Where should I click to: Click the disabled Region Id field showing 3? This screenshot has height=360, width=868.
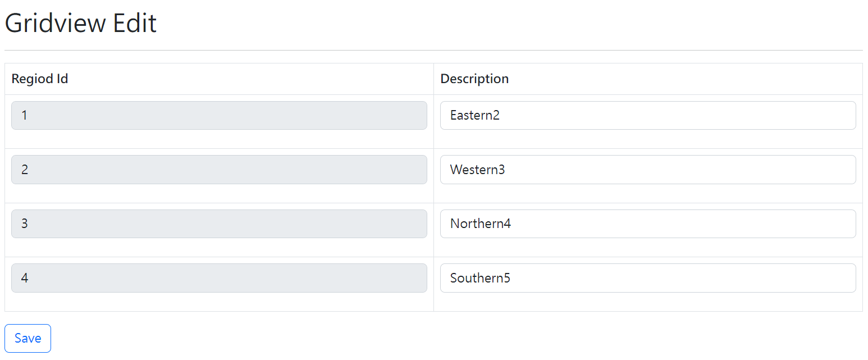point(219,224)
